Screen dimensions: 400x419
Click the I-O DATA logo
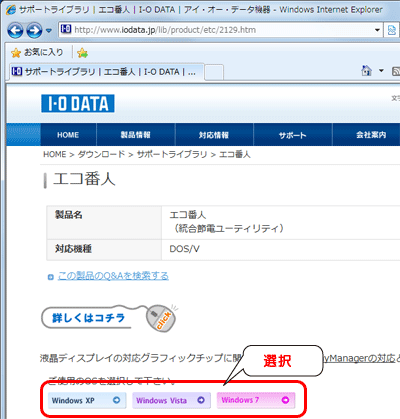tap(78, 104)
